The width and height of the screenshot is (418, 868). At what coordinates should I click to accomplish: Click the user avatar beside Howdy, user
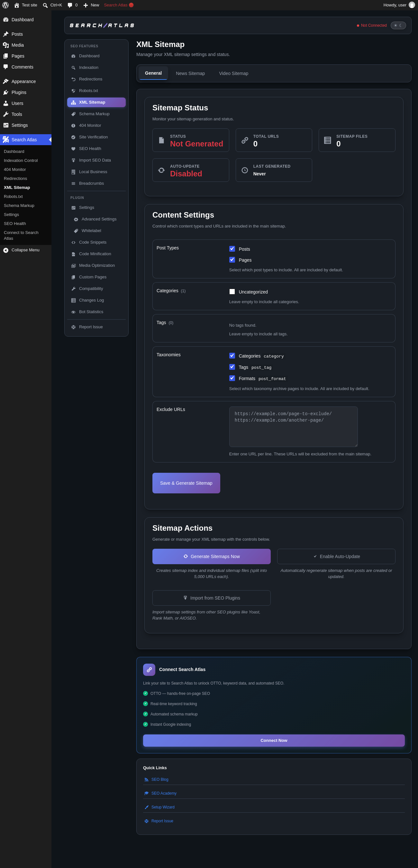pos(412,5)
